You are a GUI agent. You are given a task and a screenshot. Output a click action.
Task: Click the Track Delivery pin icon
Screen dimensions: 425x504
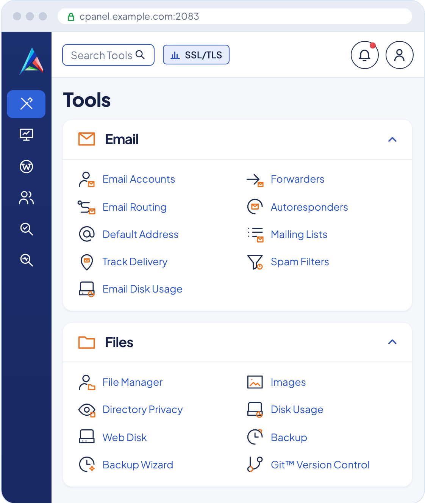pos(87,262)
